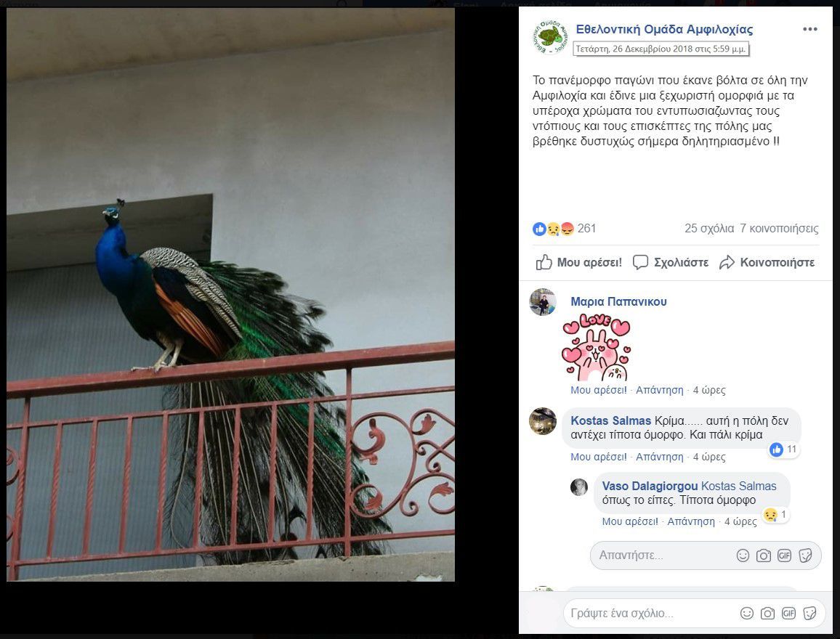Image resolution: width=840 pixels, height=639 pixels.
Task: View the 261 reactions list
Action: (x=564, y=229)
